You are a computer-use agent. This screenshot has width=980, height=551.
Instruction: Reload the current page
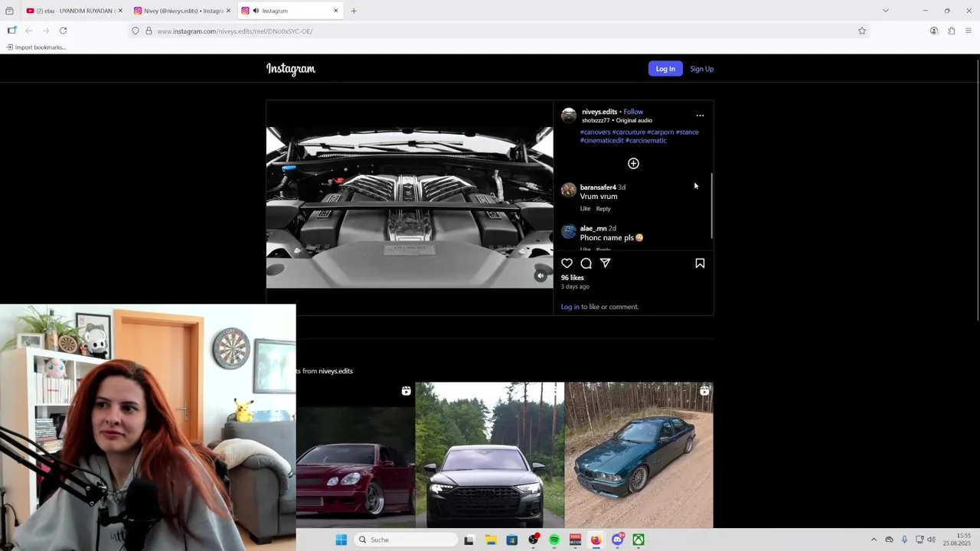(63, 31)
